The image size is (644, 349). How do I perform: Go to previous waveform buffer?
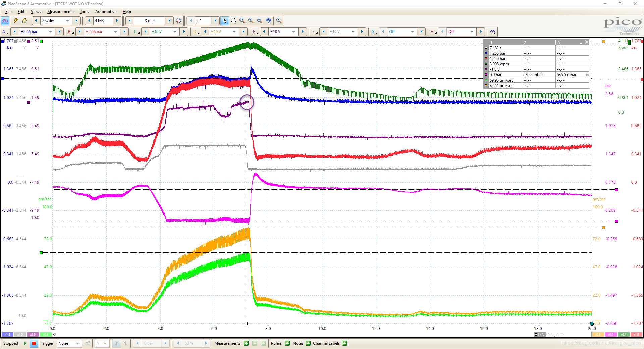point(130,21)
